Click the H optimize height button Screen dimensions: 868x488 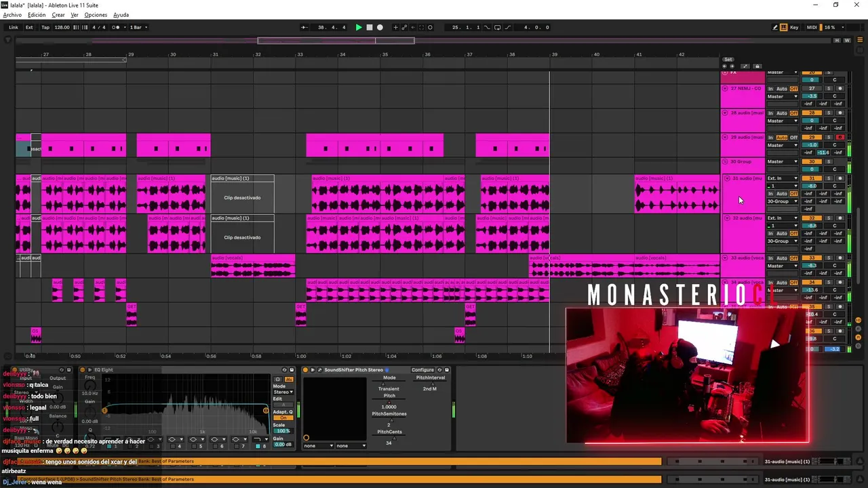[837, 41]
